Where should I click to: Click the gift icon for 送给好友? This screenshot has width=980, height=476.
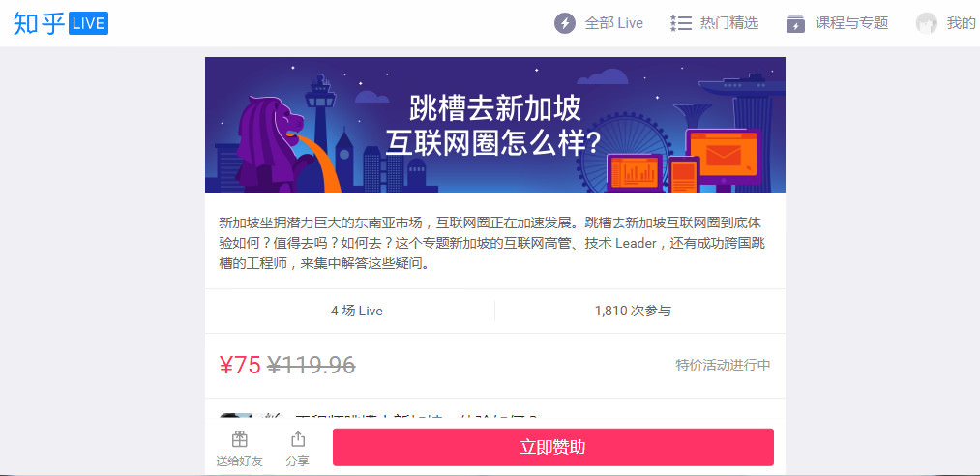coord(239,440)
